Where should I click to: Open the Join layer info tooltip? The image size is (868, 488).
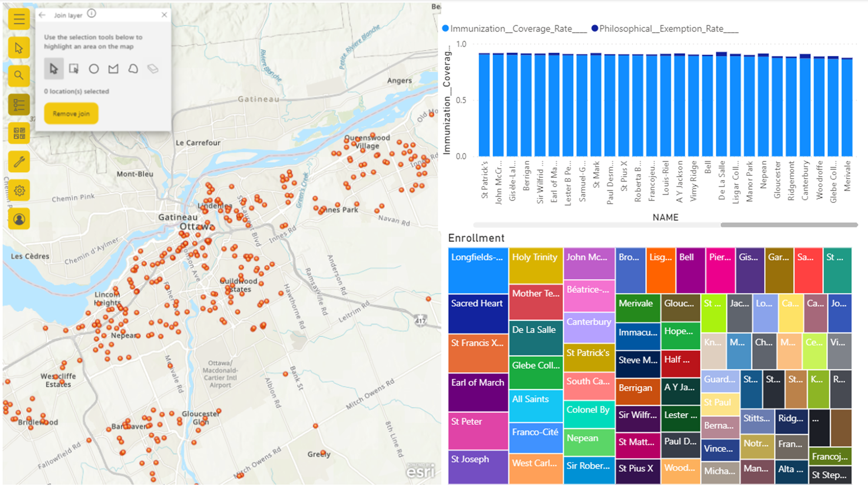(91, 14)
